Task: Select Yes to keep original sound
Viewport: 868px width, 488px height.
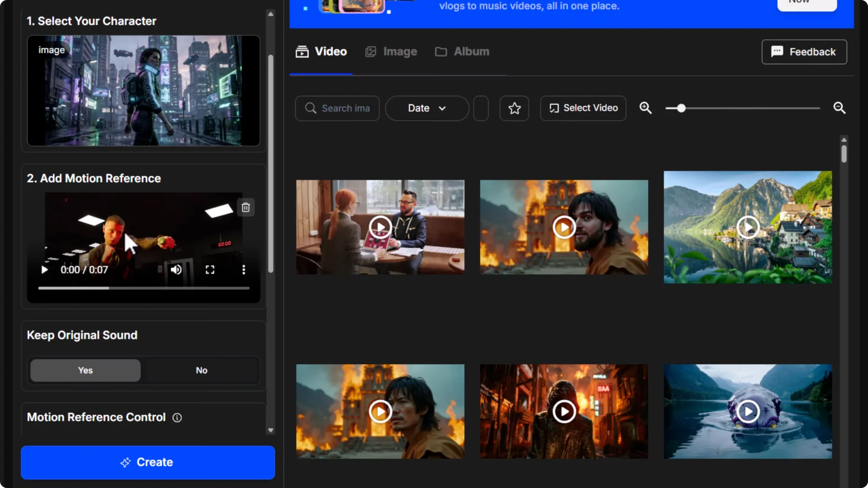Action: pos(85,370)
